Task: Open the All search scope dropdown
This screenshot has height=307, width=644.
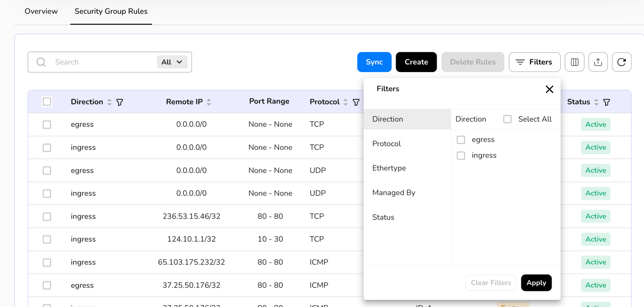Action: tap(172, 62)
